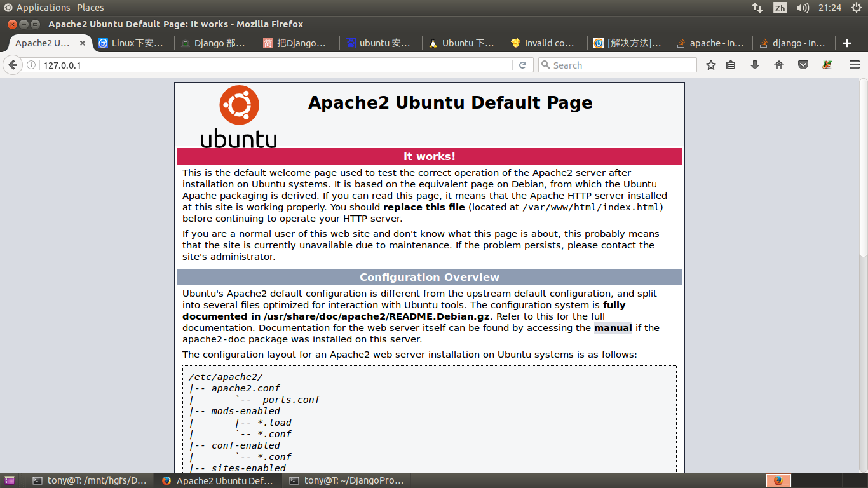The height and width of the screenshot is (488, 868).
Task: Click the site information icon in the address bar
Action: [31, 65]
